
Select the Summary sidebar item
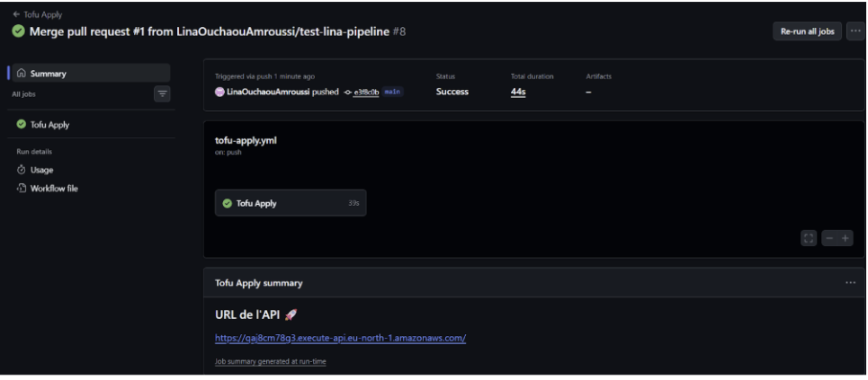coord(48,74)
